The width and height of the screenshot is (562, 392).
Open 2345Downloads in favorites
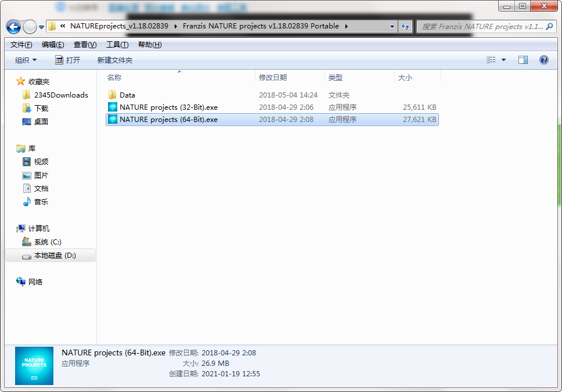(x=61, y=95)
